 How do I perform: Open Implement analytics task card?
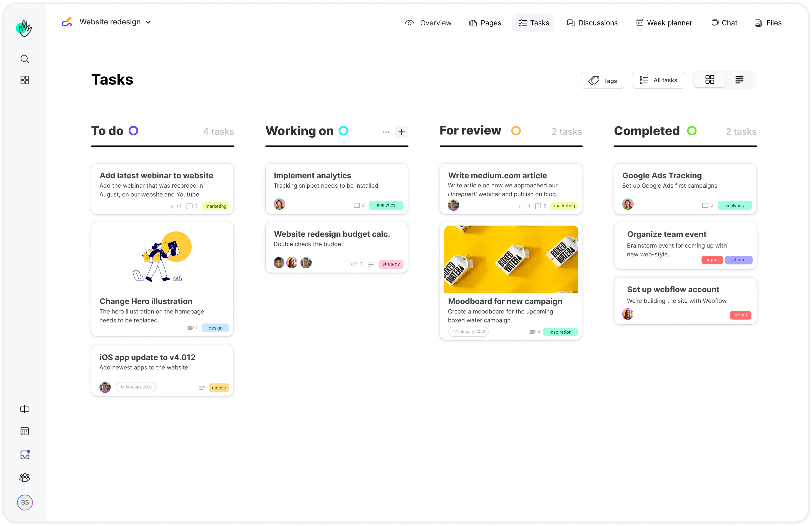[312, 176]
